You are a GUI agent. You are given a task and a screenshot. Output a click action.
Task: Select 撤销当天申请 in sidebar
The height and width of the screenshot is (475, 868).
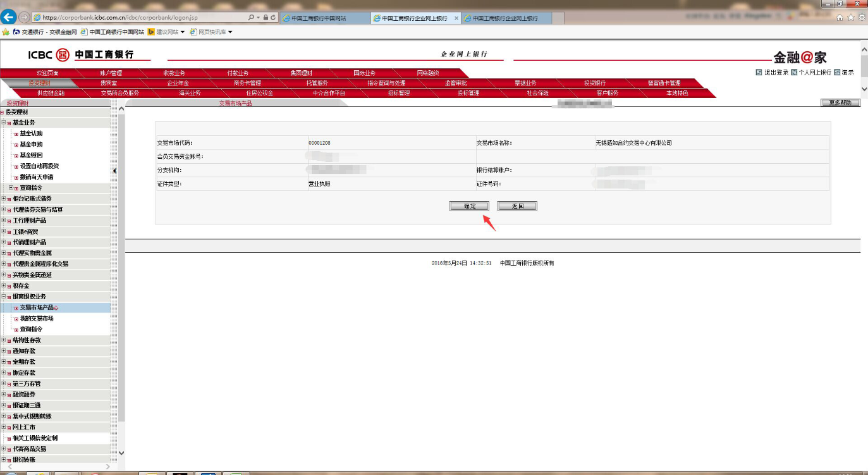(x=37, y=177)
